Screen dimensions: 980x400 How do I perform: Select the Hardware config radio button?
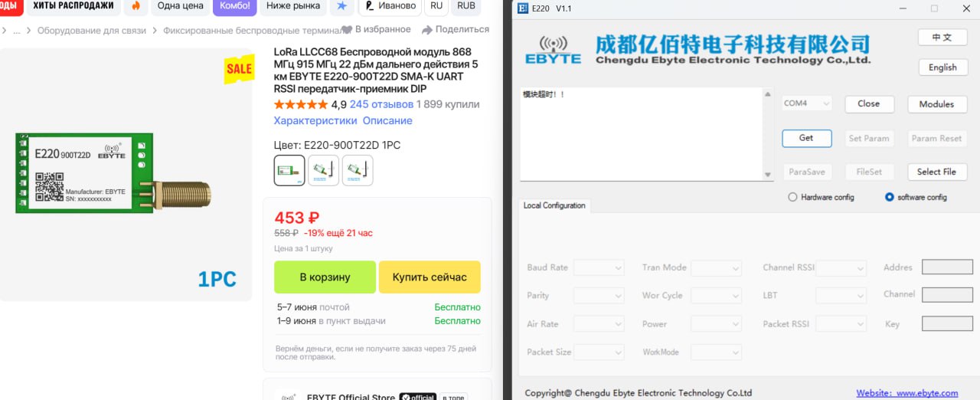[x=792, y=197]
